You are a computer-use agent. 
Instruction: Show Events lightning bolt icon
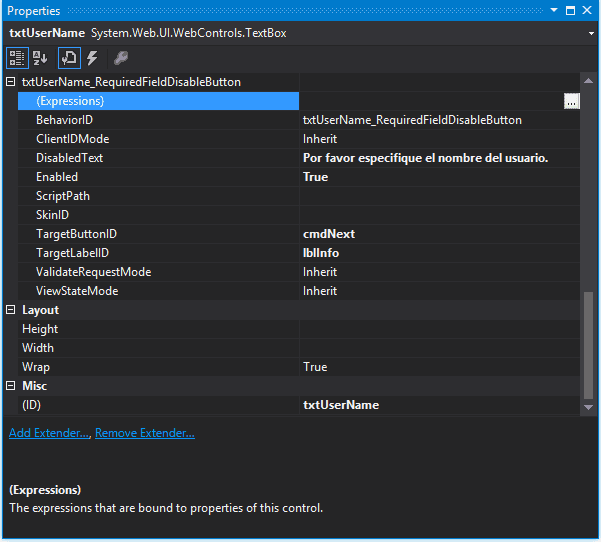click(x=92, y=58)
